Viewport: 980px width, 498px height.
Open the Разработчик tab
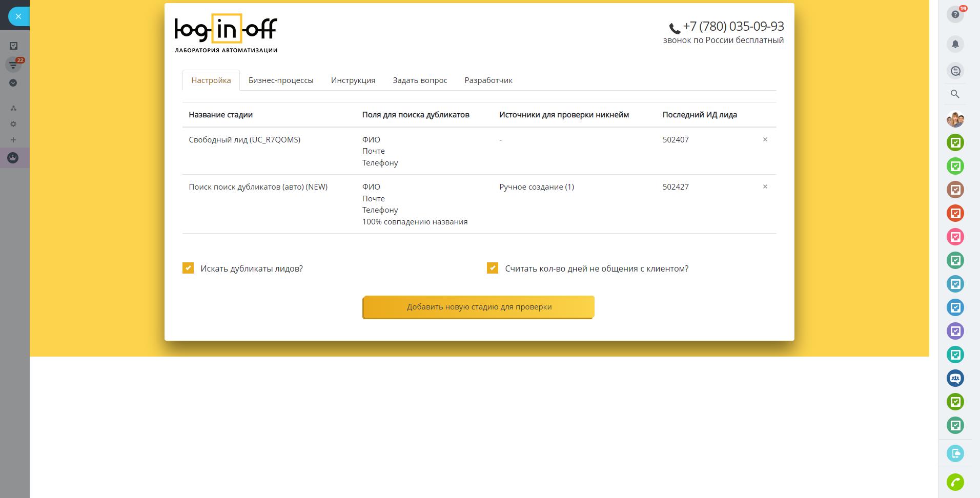[488, 80]
